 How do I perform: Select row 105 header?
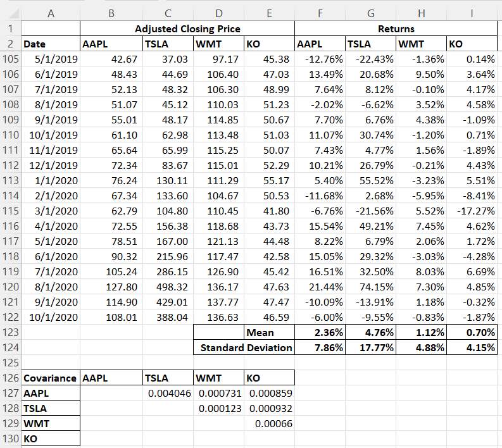point(11,59)
